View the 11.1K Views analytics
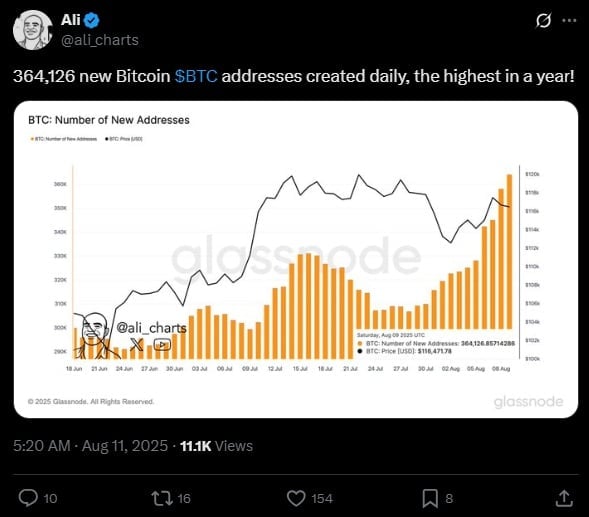The width and height of the screenshot is (589, 517). (x=216, y=446)
